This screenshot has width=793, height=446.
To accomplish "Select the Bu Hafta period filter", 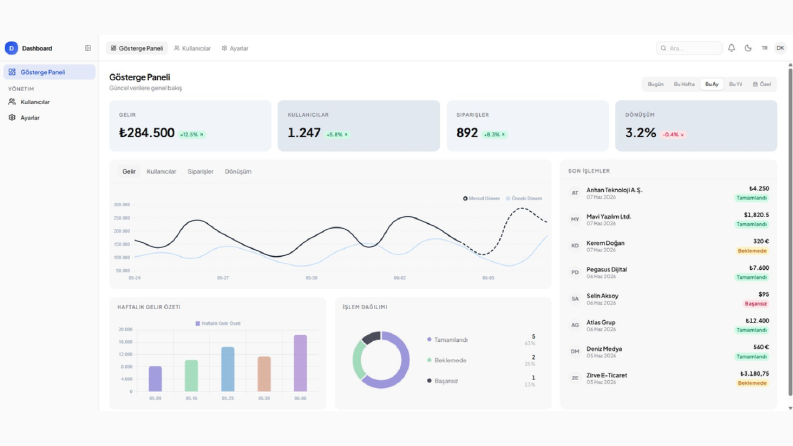I will click(x=684, y=84).
